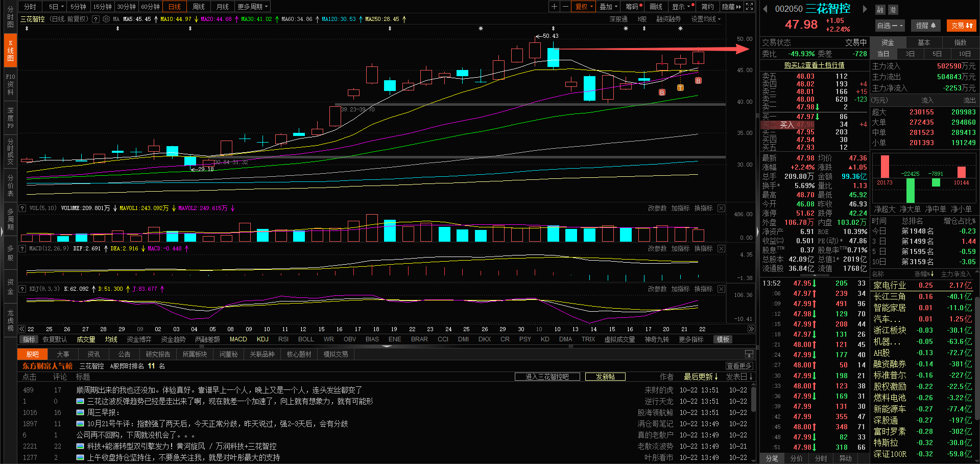The image size is (980, 464).
Task: Close the VOL indicator panel
Action: click(721, 208)
